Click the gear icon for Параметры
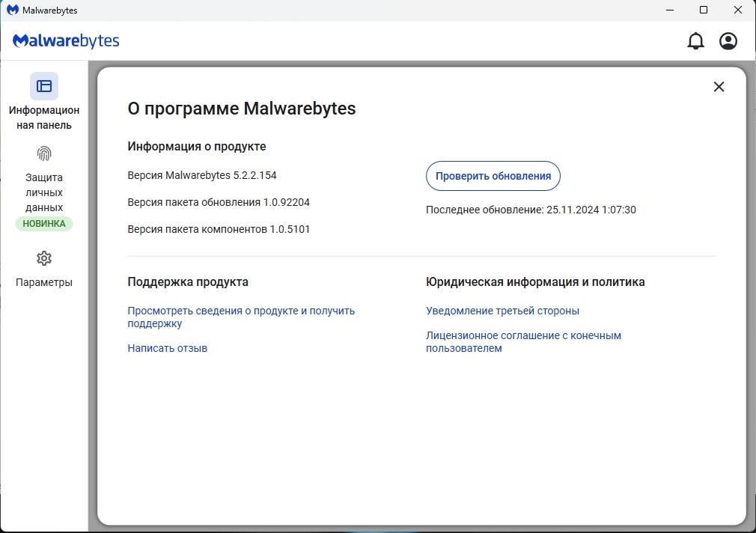756x533 pixels. pos(44,258)
